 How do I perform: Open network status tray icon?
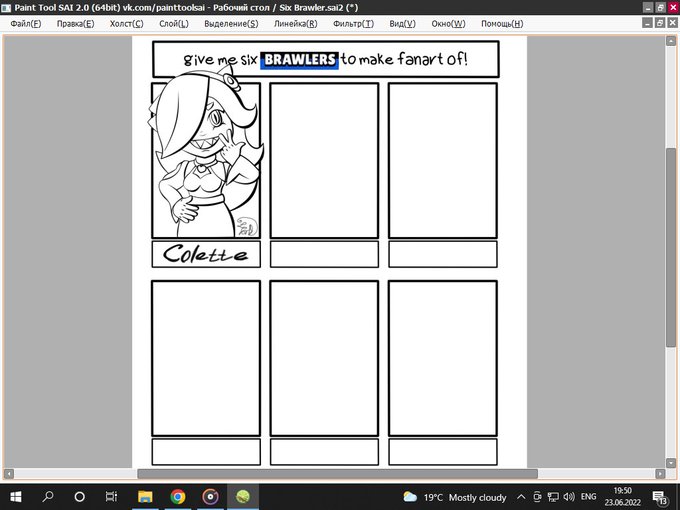[553, 497]
